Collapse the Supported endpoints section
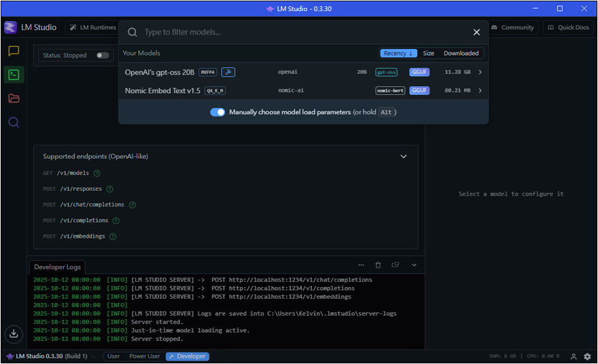The height and width of the screenshot is (364, 598). coord(404,156)
